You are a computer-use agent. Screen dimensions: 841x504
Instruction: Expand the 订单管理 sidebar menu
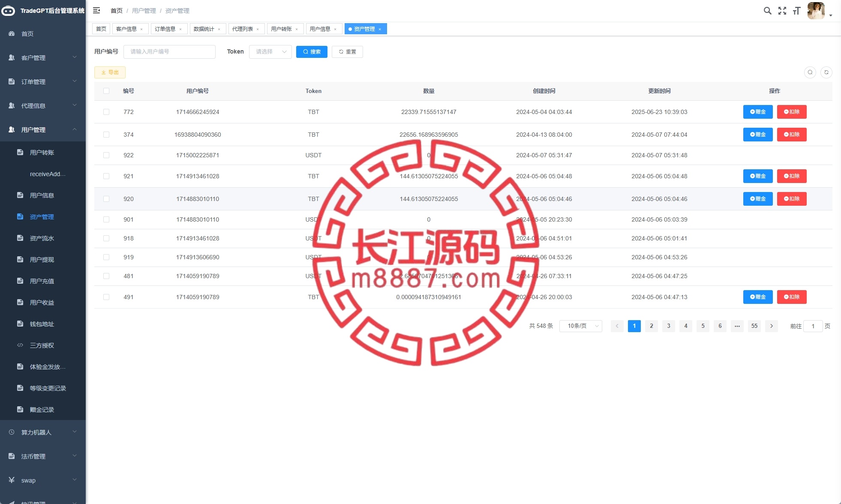point(43,81)
